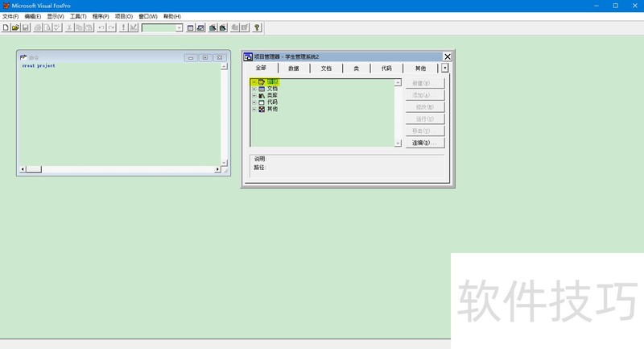Open the database dropdown in the toolbar
Viewport: 644px width, 349px height.
(x=179, y=28)
